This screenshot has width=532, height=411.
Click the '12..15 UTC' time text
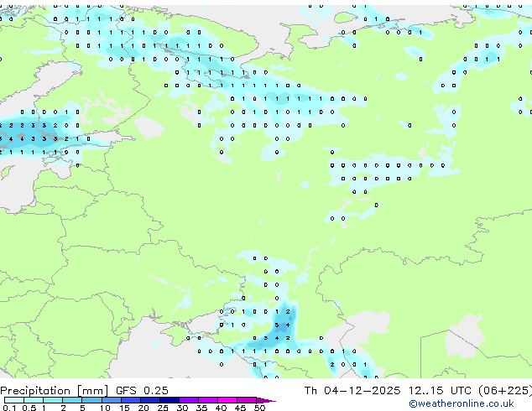pyautogui.click(x=440, y=391)
